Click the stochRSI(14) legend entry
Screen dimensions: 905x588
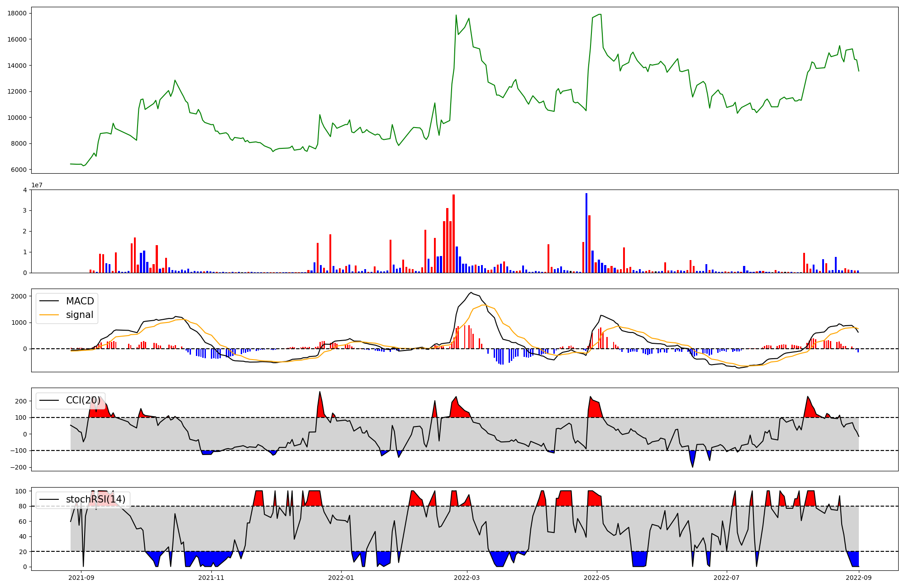click(x=95, y=499)
